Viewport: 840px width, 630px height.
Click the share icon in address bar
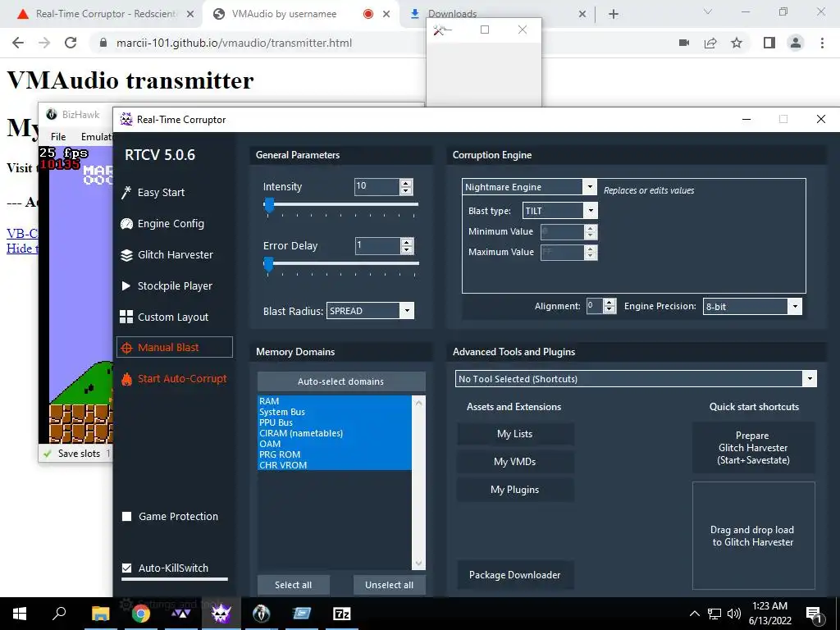pyautogui.click(x=710, y=43)
